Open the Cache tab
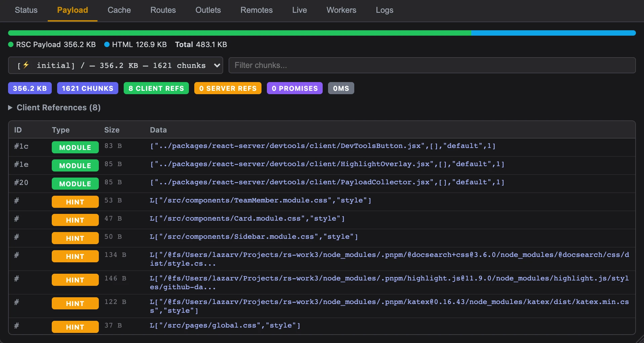This screenshot has width=644, height=343. click(x=119, y=10)
